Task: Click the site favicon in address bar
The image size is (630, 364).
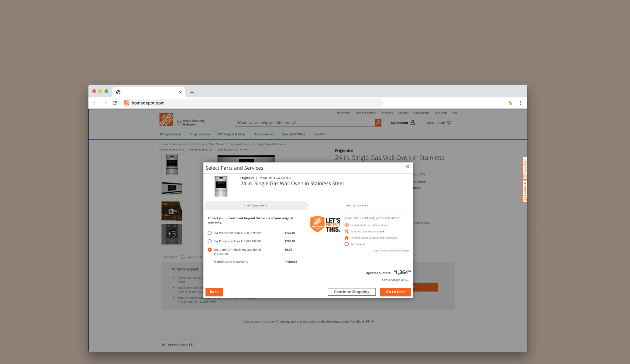Action: pyautogui.click(x=127, y=103)
